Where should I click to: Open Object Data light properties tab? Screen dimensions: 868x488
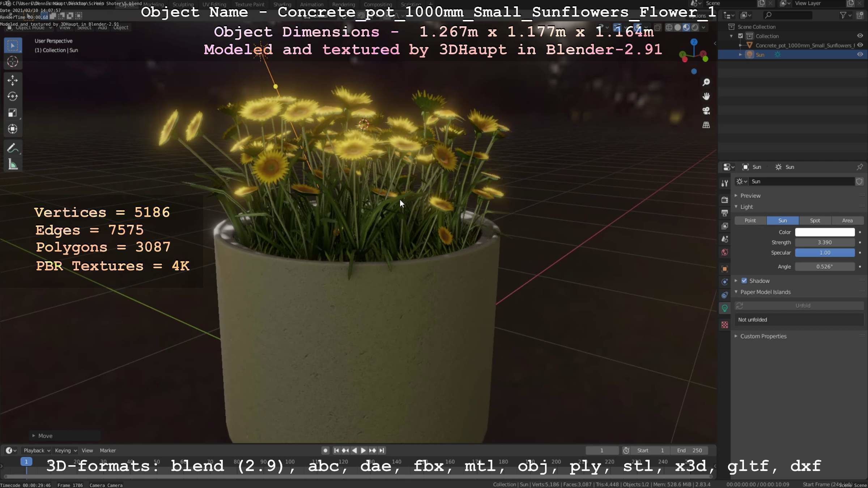(724, 308)
